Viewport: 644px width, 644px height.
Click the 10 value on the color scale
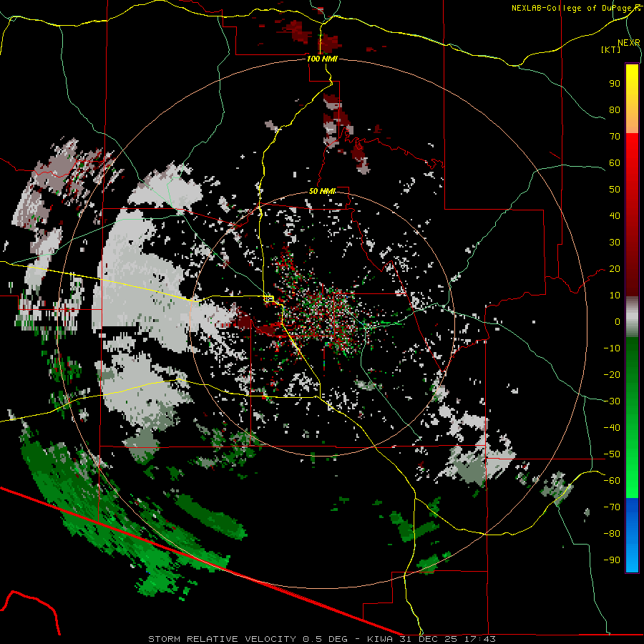point(615,296)
